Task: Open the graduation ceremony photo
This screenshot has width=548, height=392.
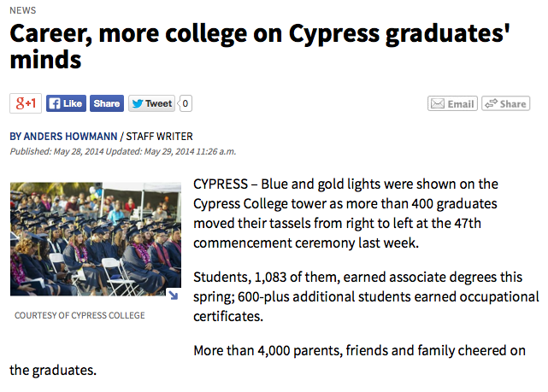Action: coord(96,239)
